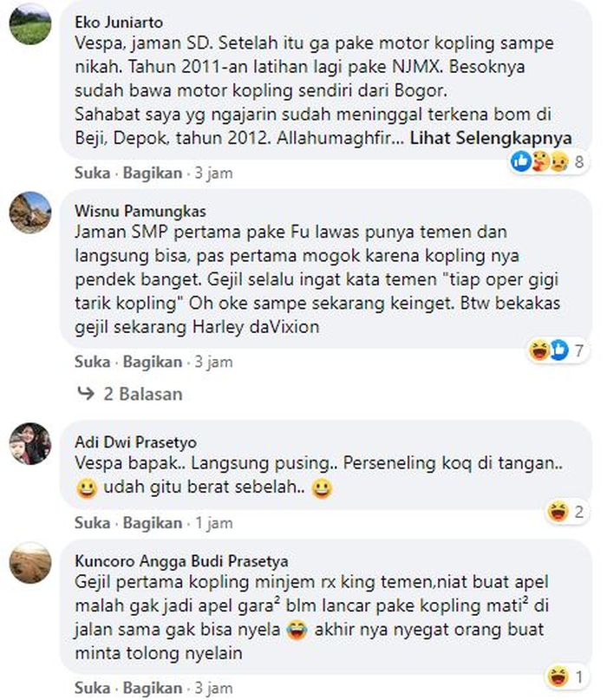Click the 1 jam timestamp on Adi's comment
Image resolution: width=607 pixels, height=700 pixels.
click(x=214, y=523)
